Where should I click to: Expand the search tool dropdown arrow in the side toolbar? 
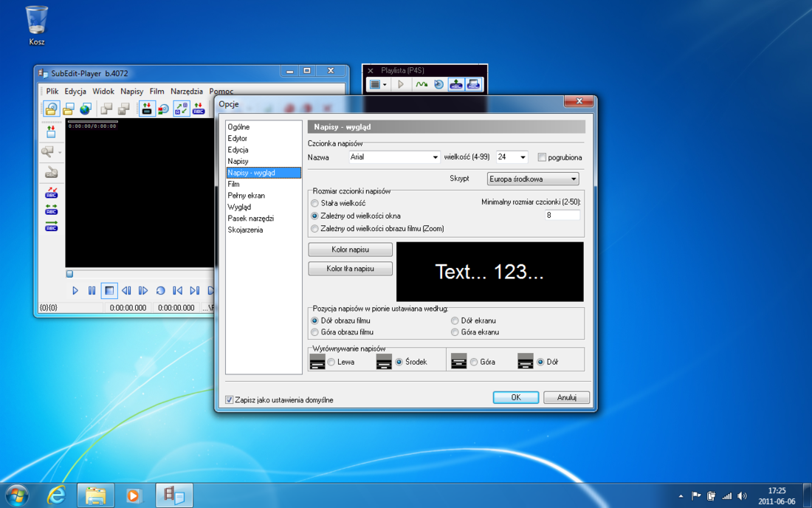[60, 152]
